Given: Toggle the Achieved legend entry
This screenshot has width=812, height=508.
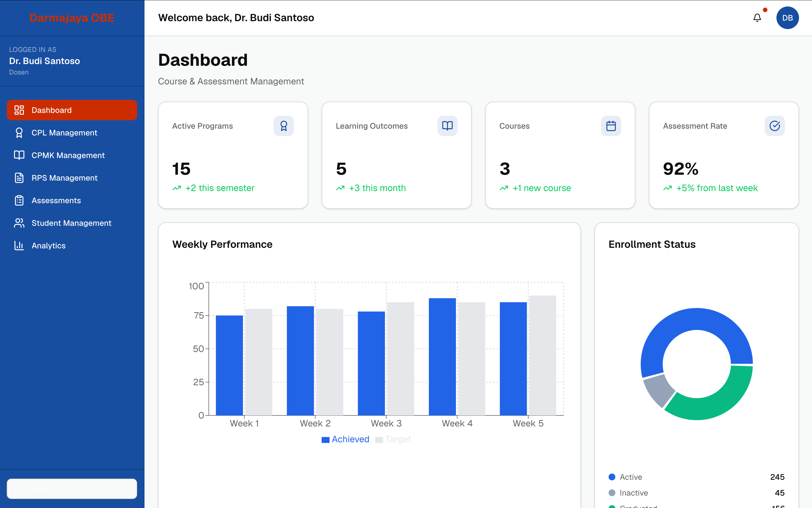Looking at the screenshot, I should tap(345, 439).
